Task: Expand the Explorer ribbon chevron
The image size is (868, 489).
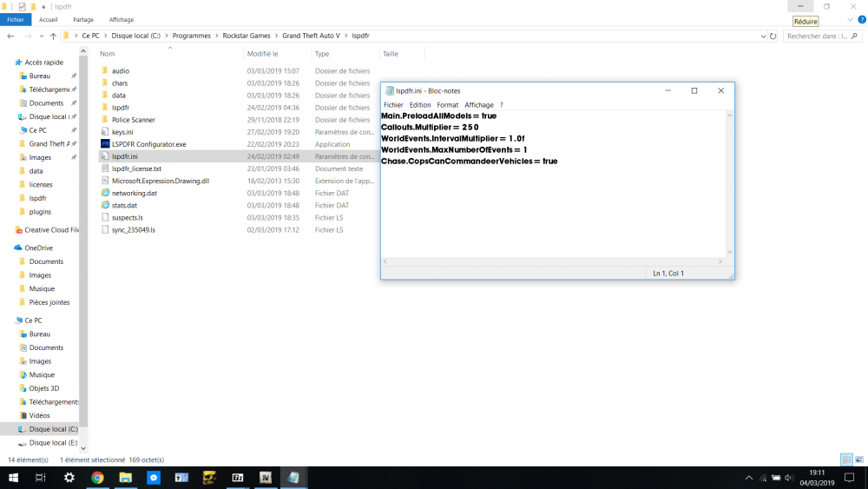Action: [x=851, y=19]
